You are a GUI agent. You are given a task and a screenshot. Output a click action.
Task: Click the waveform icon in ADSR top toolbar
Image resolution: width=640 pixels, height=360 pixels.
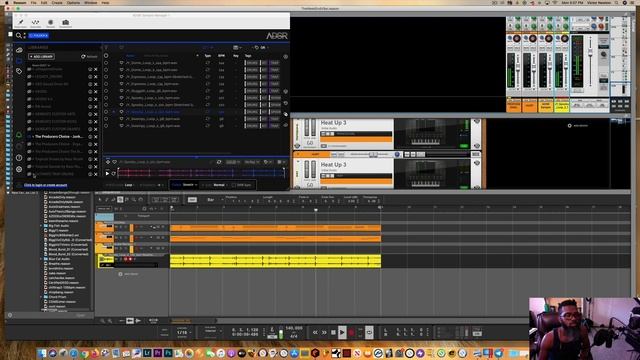pos(36,22)
